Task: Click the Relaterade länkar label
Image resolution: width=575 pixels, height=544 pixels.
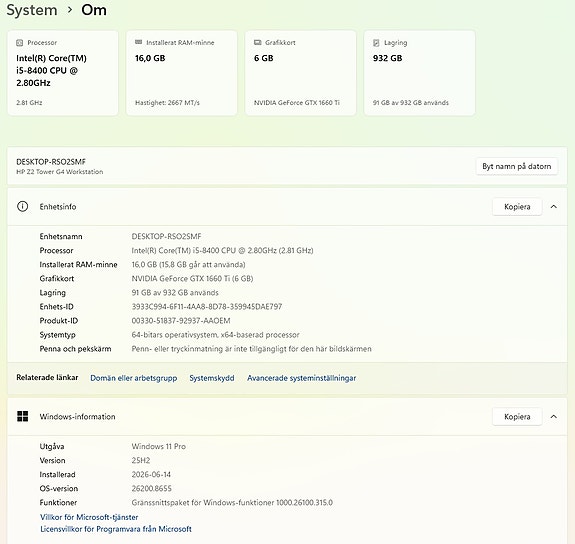Action: point(47,377)
